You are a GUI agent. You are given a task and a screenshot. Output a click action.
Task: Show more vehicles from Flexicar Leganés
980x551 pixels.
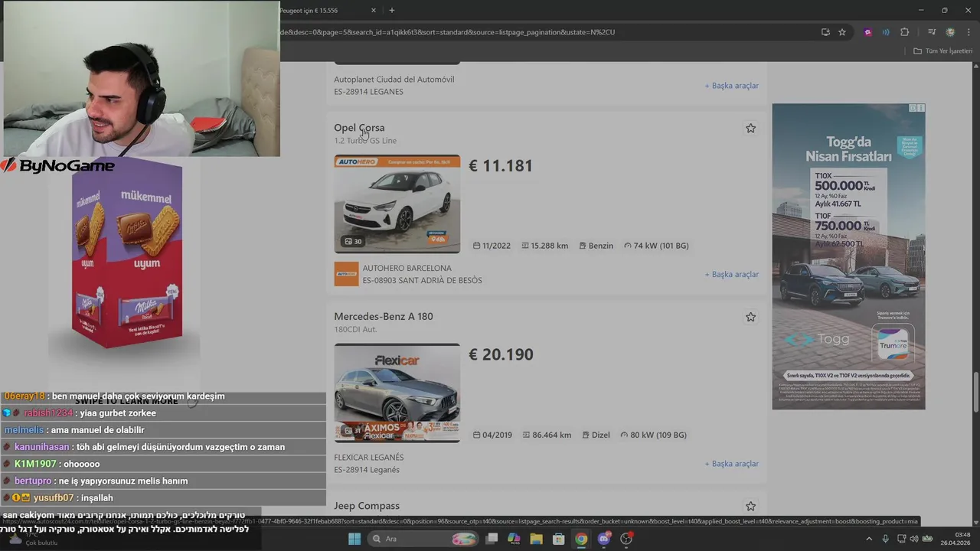point(732,464)
